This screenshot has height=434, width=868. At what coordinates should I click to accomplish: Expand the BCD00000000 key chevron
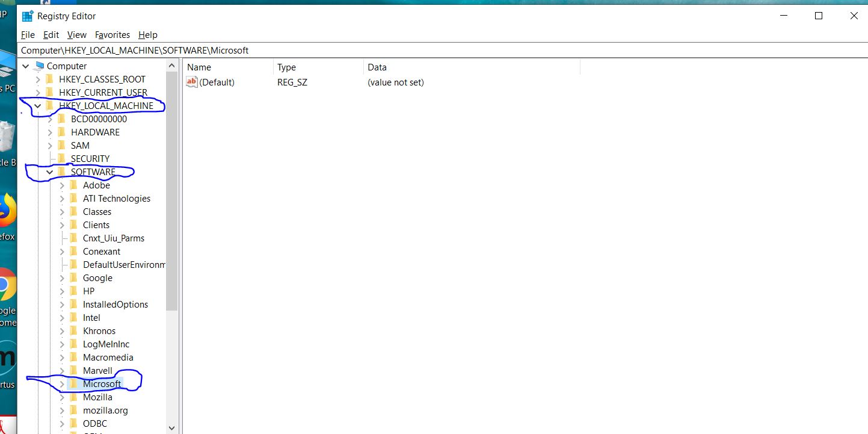click(50, 119)
